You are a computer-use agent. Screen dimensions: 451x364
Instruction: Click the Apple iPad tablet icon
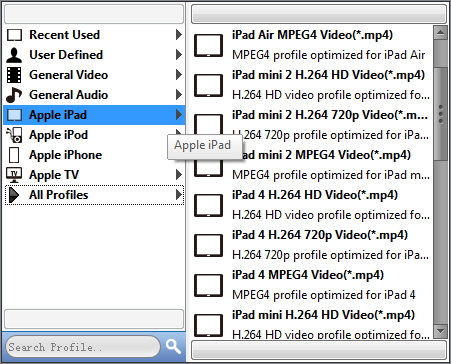(14, 115)
